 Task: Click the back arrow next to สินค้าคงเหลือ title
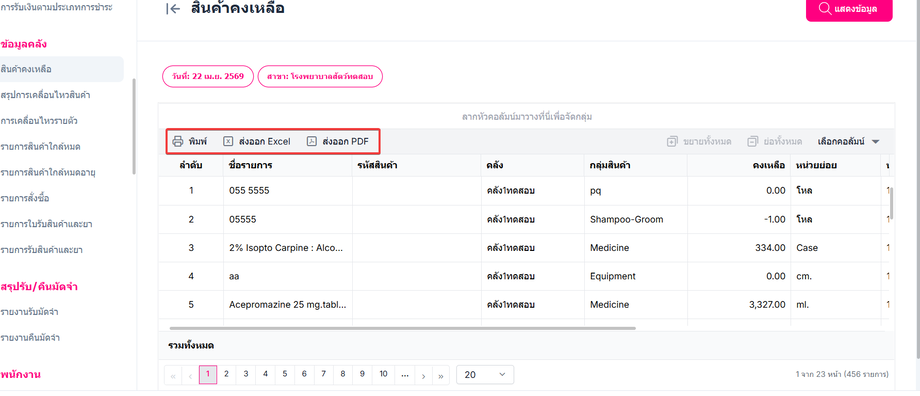click(173, 9)
